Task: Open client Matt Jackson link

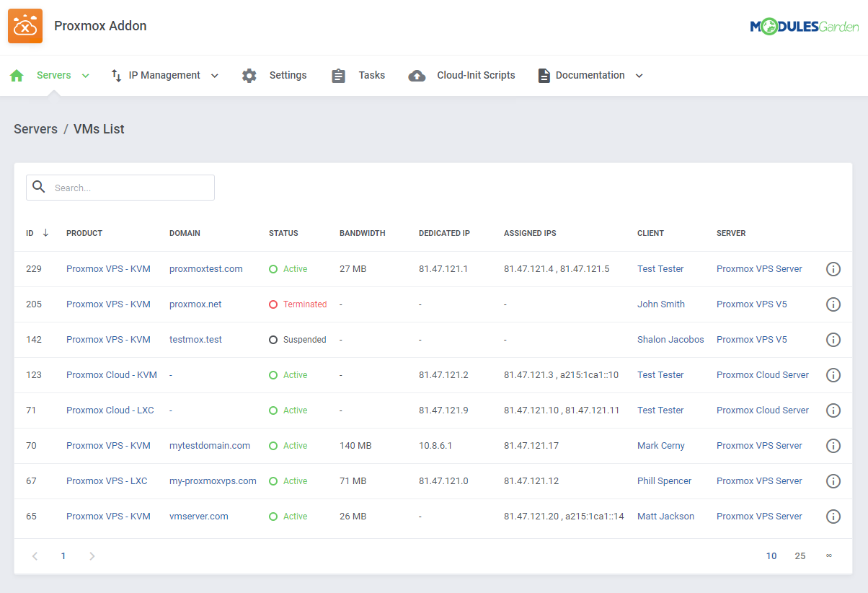Action: [666, 517]
